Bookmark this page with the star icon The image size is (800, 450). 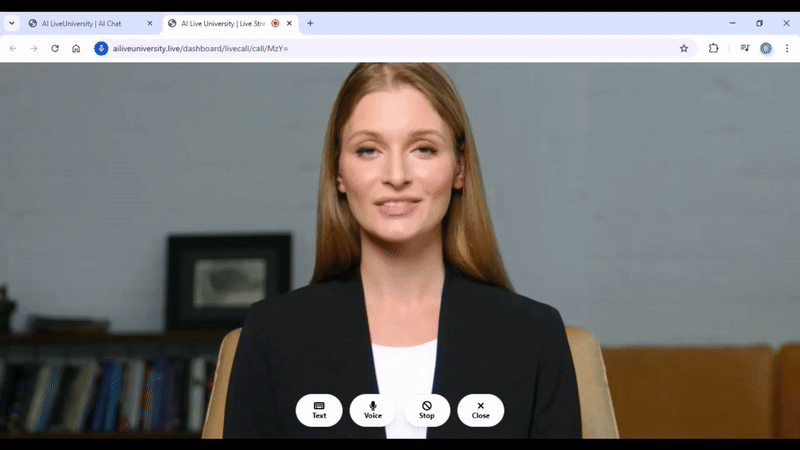coord(684,48)
